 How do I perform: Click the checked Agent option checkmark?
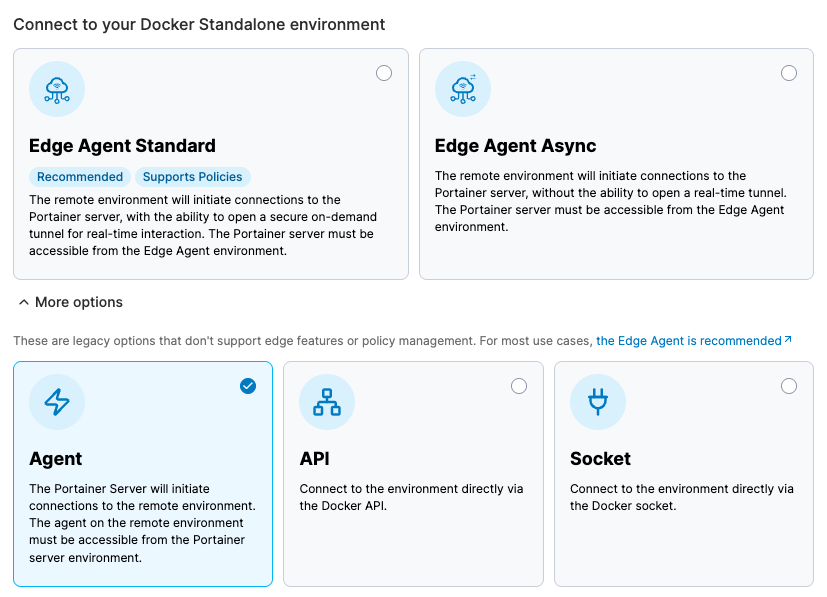click(x=248, y=386)
